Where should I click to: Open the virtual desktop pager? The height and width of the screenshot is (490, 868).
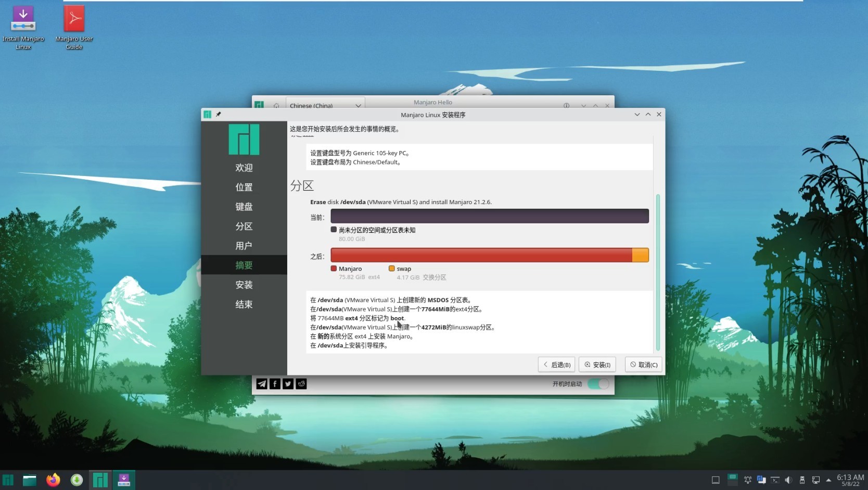click(732, 480)
